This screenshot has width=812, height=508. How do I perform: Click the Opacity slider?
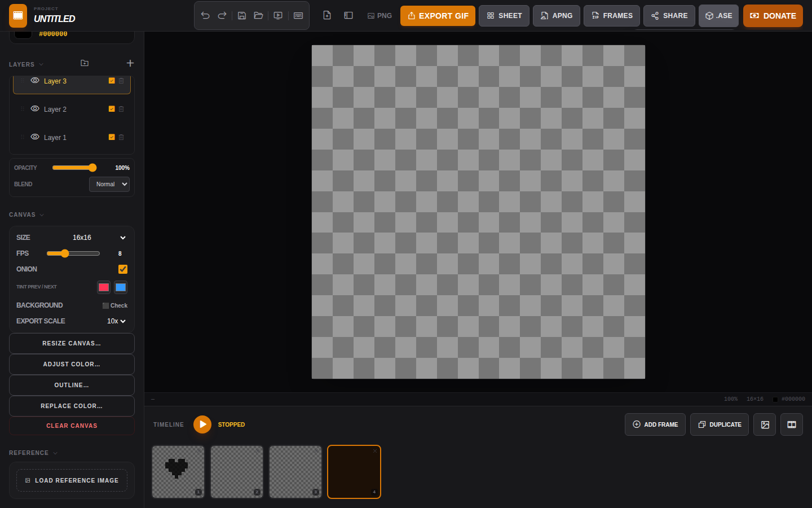coord(74,168)
